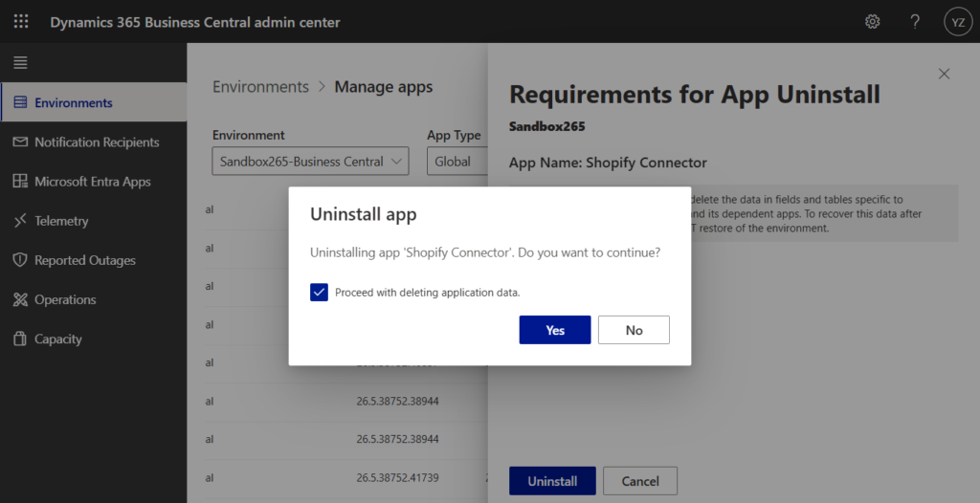Uncheck Proceed with deleting application data

pyautogui.click(x=320, y=293)
